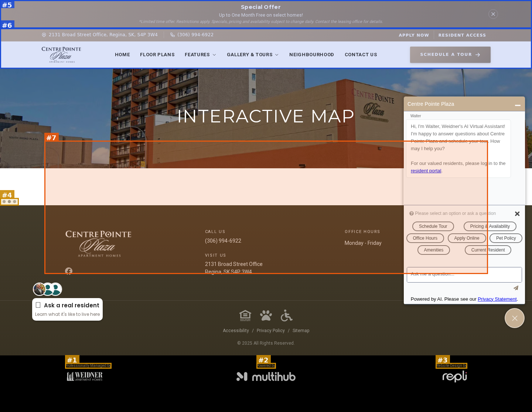Open the Neighbourhood menu item

(x=311, y=55)
